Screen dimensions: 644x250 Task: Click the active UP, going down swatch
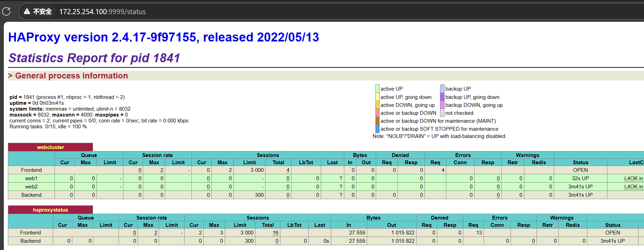coord(377,97)
